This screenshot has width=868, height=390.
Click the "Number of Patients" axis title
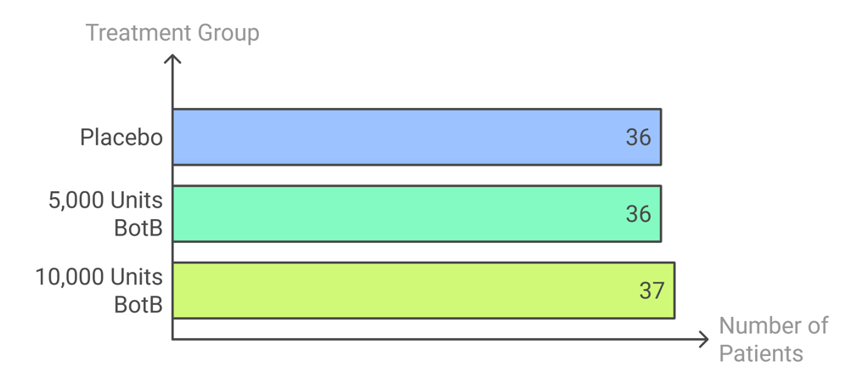click(x=773, y=339)
